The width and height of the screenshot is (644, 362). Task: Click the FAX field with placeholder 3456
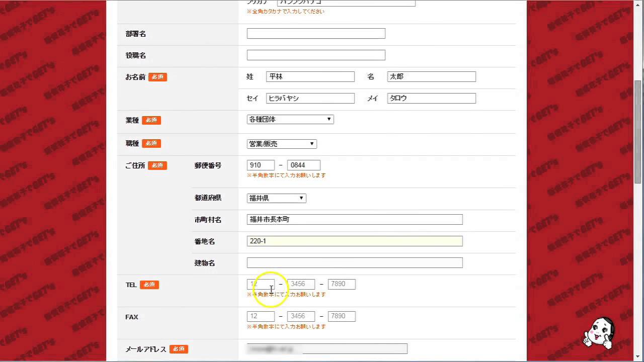click(301, 316)
